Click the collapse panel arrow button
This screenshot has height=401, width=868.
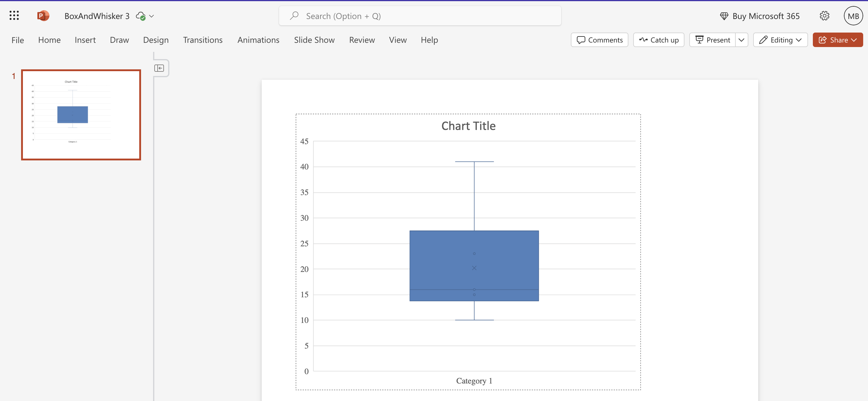click(159, 68)
